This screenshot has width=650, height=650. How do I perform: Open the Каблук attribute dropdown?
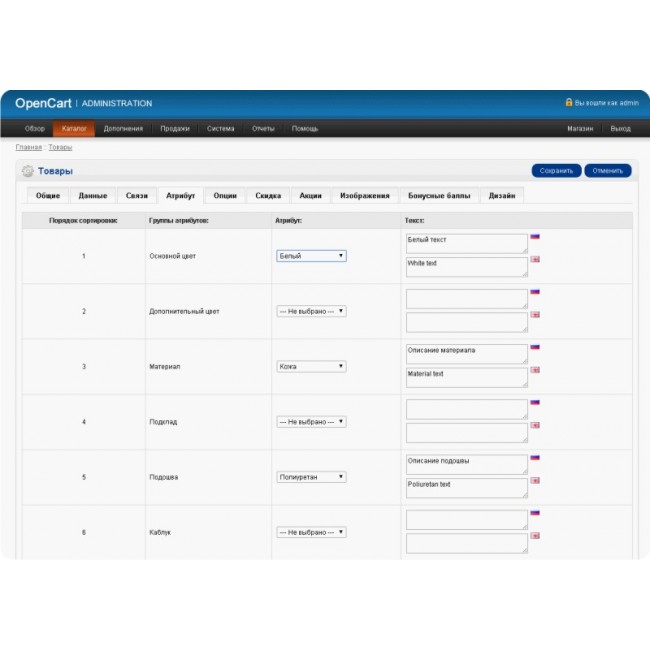click(x=311, y=533)
